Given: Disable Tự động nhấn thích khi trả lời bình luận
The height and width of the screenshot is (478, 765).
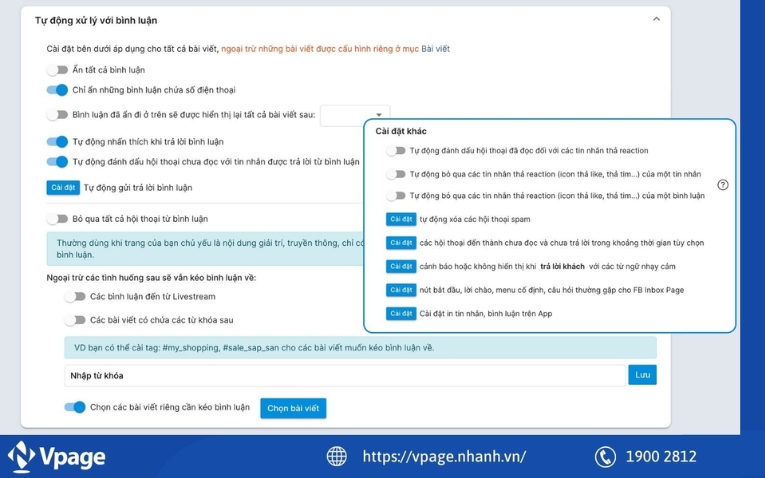Looking at the screenshot, I should pos(57,141).
